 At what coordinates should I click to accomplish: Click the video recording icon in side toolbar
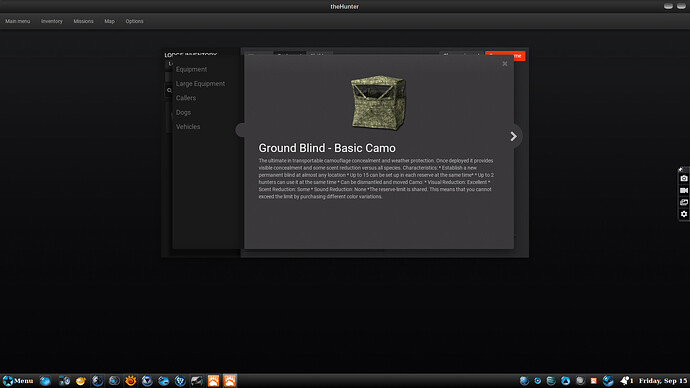683,190
